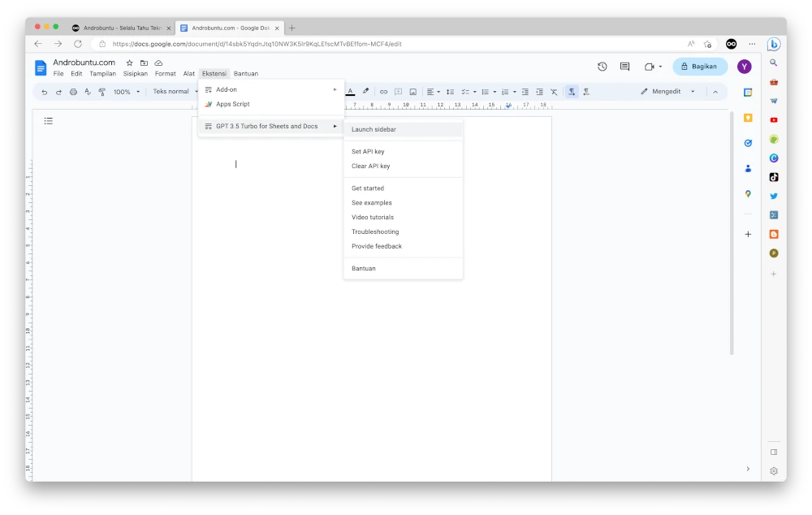Click the Bagikan button

click(700, 66)
